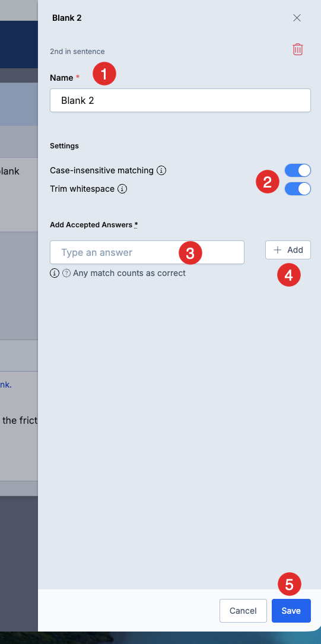321x644 pixels.
Task: Click the plus icon on the Add button
Action: [278, 250]
